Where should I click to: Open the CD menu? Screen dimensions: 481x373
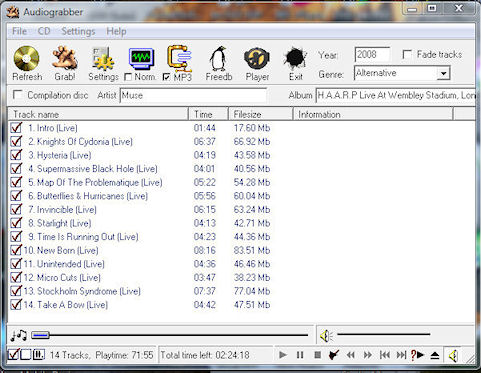coord(44,31)
